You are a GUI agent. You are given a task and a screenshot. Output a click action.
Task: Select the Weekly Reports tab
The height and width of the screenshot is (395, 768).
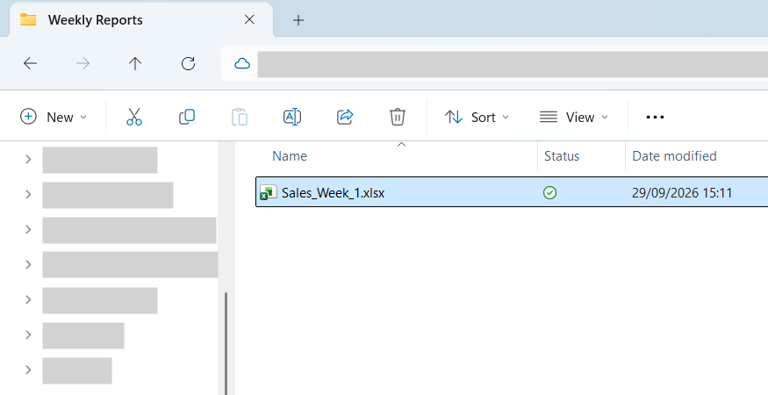pyautogui.click(x=141, y=20)
